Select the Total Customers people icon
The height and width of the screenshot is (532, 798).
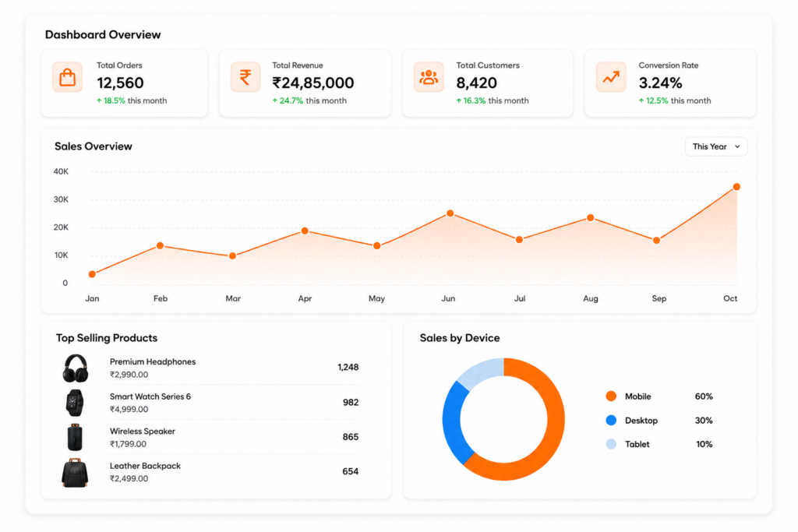click(x=429, y=77)
